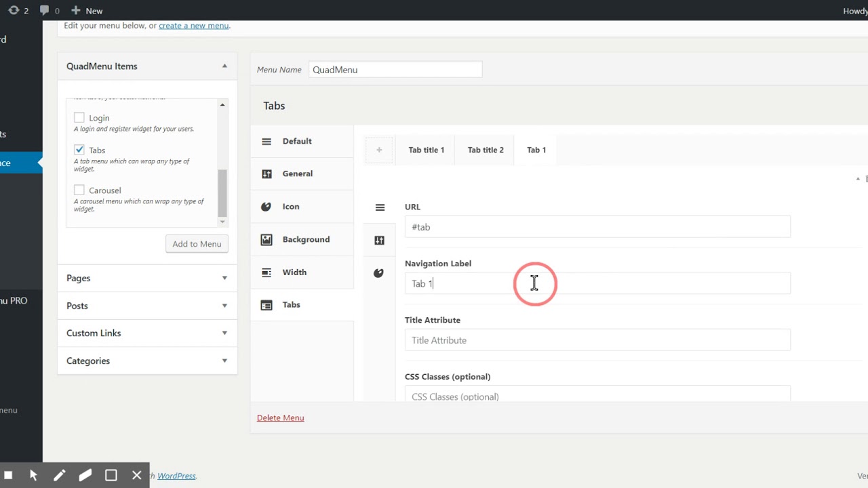Select the Tab 1 tab
This screenshot has width=868, height=488.
[536, 150]
